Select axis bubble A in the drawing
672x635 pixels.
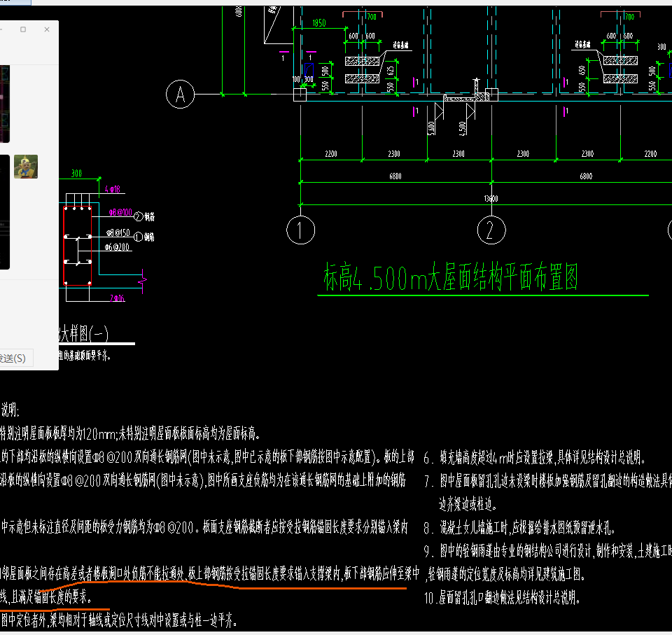(180, 94)
